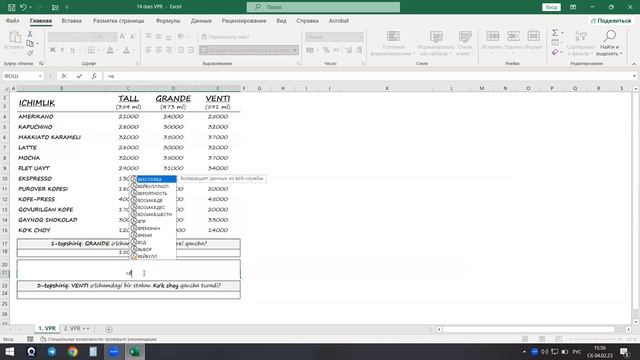Open Найти и выделить magnifier
640x360 pixels.
point(609,43)
